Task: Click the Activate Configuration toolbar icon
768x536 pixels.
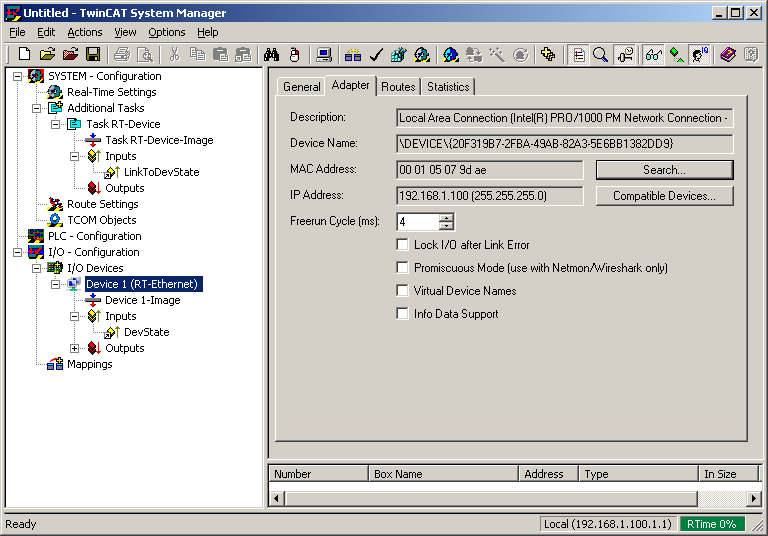Action: 399,54
